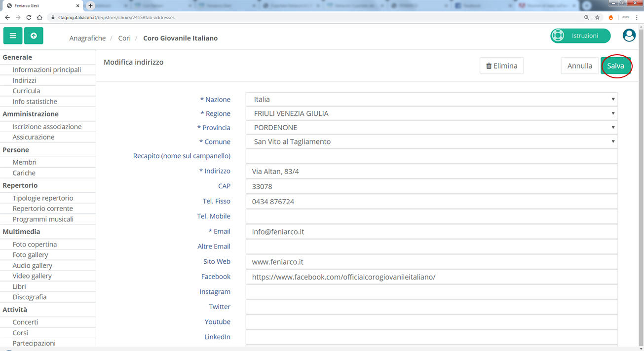The width and height of the screenshot is (644, 351).
Task: Open Informazioni principali in sidebar
Action: pyautogui.click(x=47, y=70)
